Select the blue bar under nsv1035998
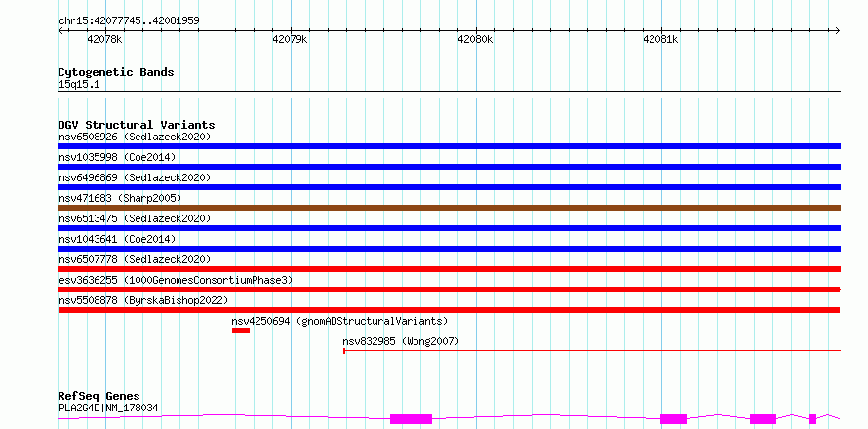Viewport: 868px width, 429px height. point(449,167)
